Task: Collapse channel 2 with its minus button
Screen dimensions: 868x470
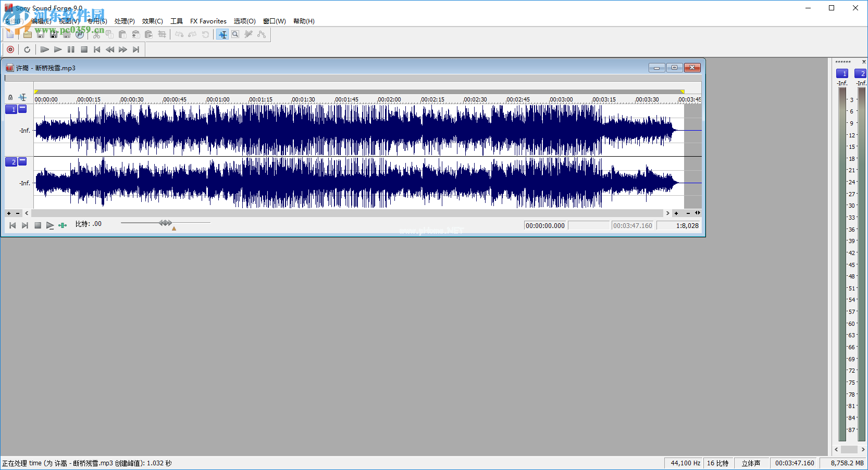Action: (22, 161)
